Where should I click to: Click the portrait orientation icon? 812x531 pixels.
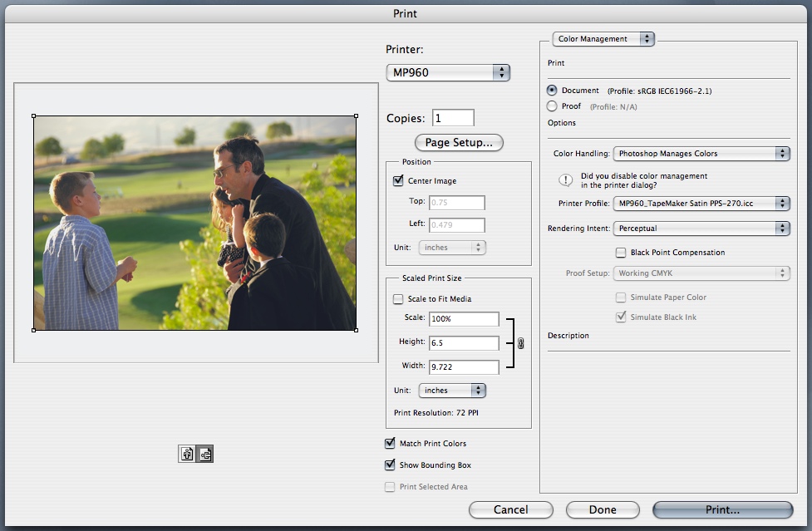tap(187, 454)
